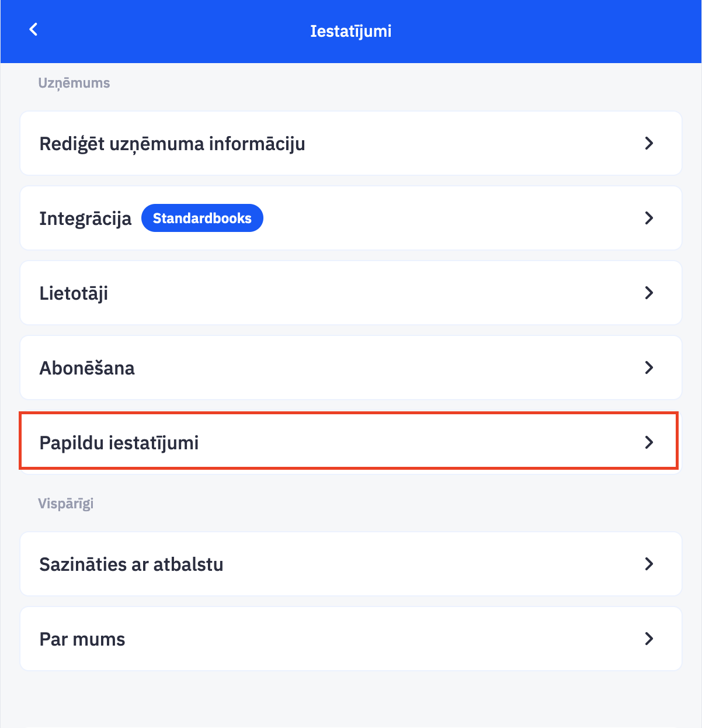The width and height of the screenshot is (702, 728).
Task: Open the highlighted Papildu iestatījumi entry
Action: (119, 443)
